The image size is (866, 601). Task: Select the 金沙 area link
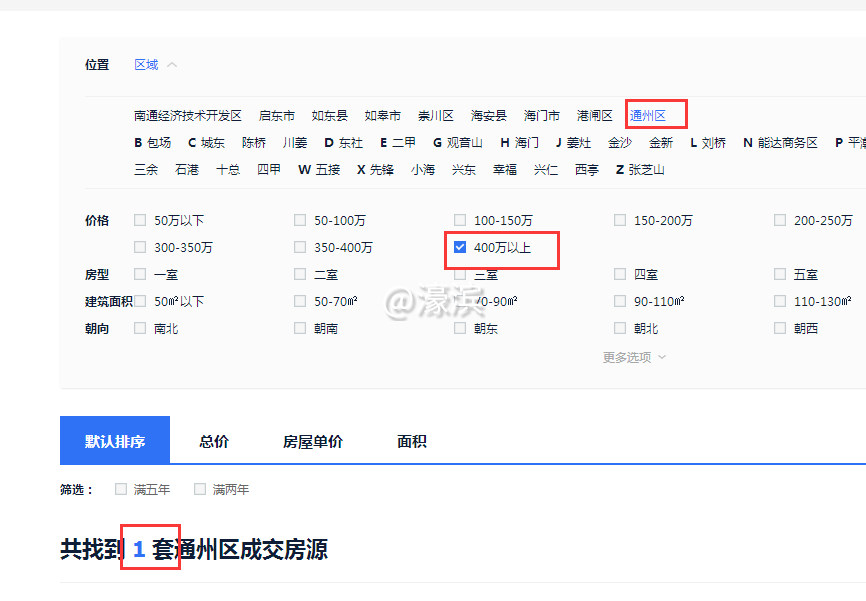(619, 142)
